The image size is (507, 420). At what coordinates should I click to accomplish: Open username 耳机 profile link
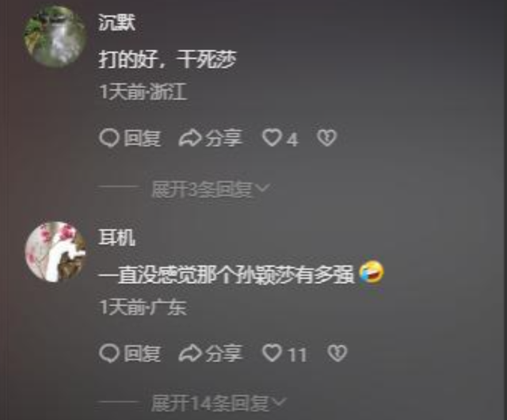pos(116,238)
